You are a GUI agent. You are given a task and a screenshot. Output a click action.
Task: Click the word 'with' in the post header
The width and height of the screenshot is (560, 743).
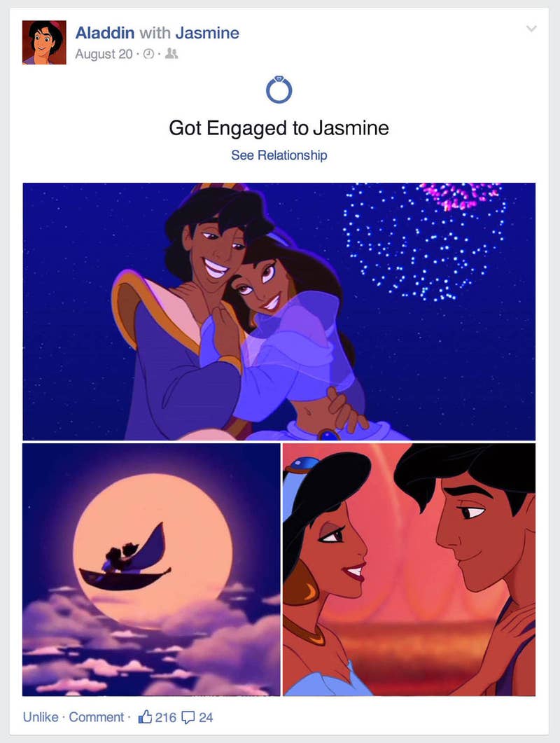coord(155,33)
